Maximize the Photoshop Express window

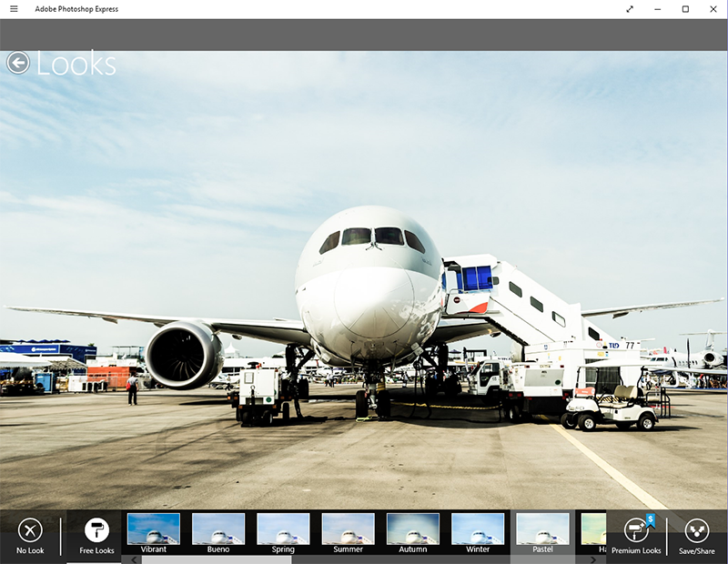[x=685, y=9]
